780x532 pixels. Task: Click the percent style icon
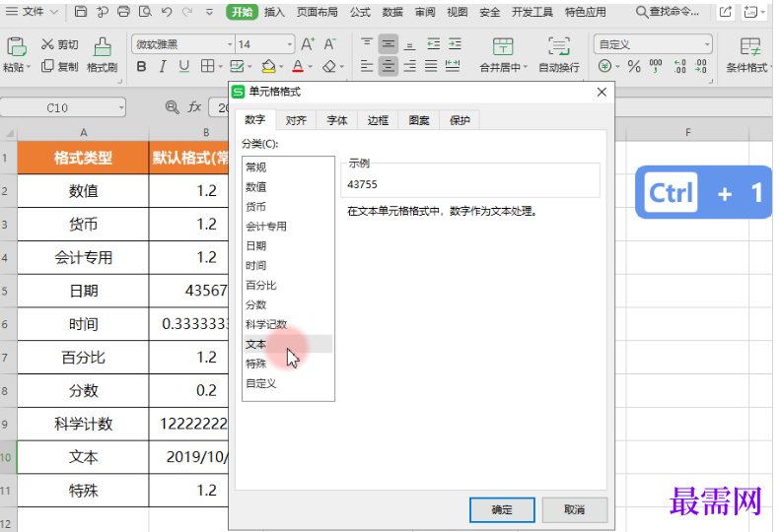click(634, 66)
